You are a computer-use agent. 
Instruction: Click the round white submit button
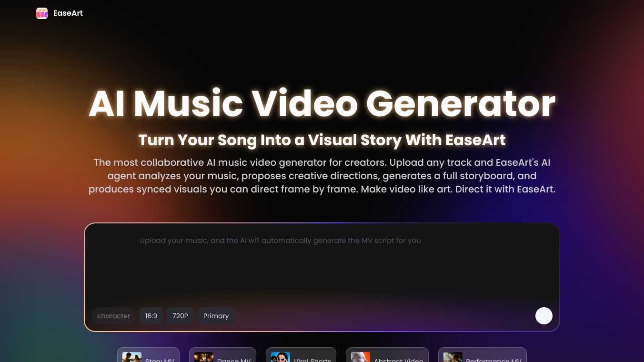coord(544,316)
